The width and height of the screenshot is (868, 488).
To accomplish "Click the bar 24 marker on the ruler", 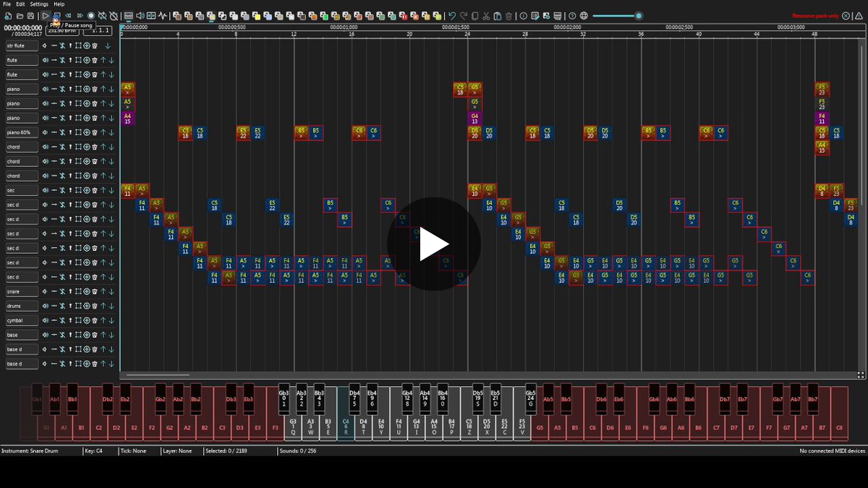I will (467, 34).
